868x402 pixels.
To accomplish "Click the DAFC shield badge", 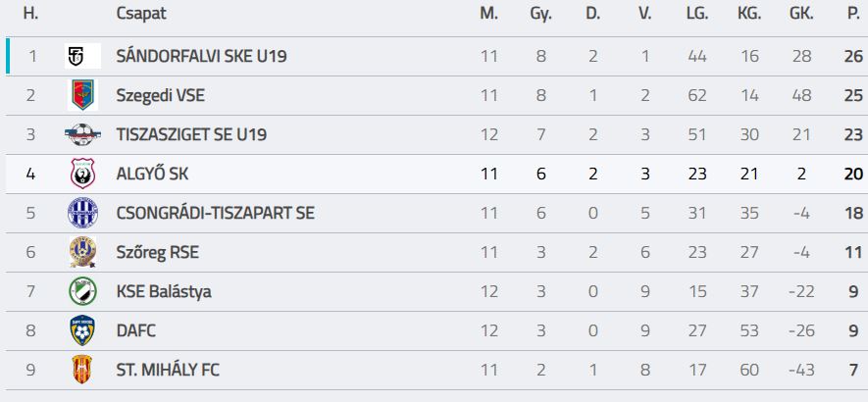I will pos(82,331).
